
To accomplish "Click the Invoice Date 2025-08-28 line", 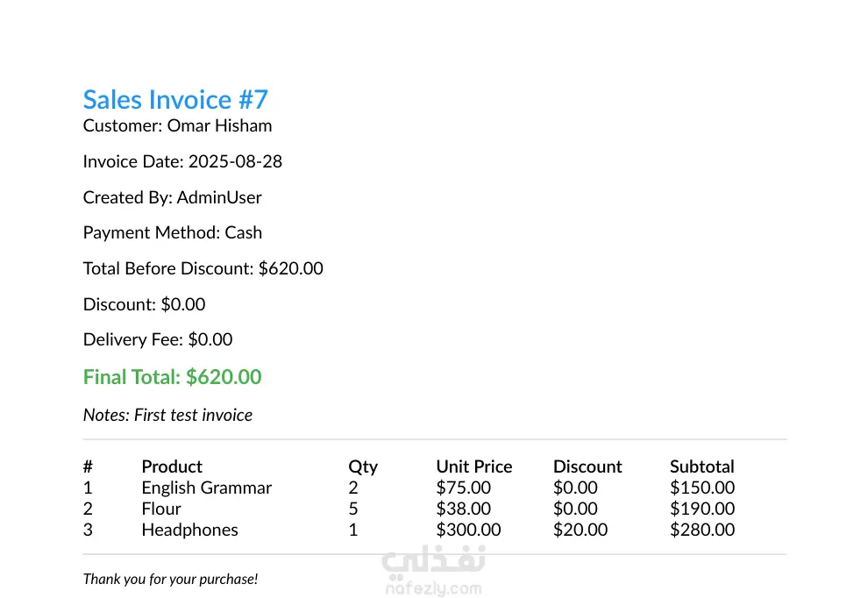I will [182, 161].
